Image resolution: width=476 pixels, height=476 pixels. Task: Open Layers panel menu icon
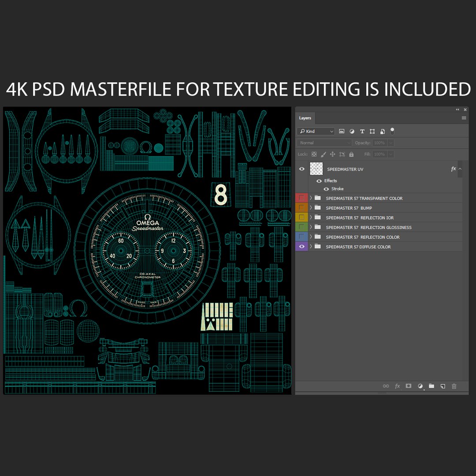[x=464, y=118]
